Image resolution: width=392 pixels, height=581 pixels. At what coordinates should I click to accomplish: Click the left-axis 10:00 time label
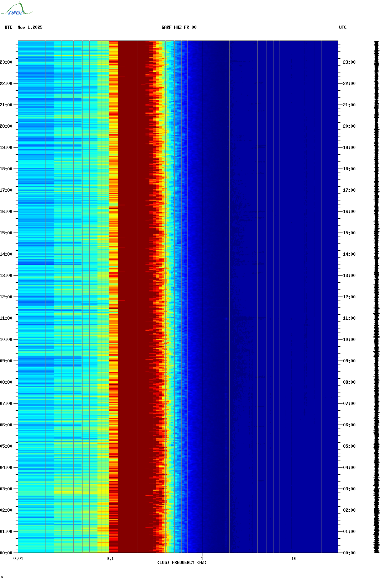click(x=6, y=340)
